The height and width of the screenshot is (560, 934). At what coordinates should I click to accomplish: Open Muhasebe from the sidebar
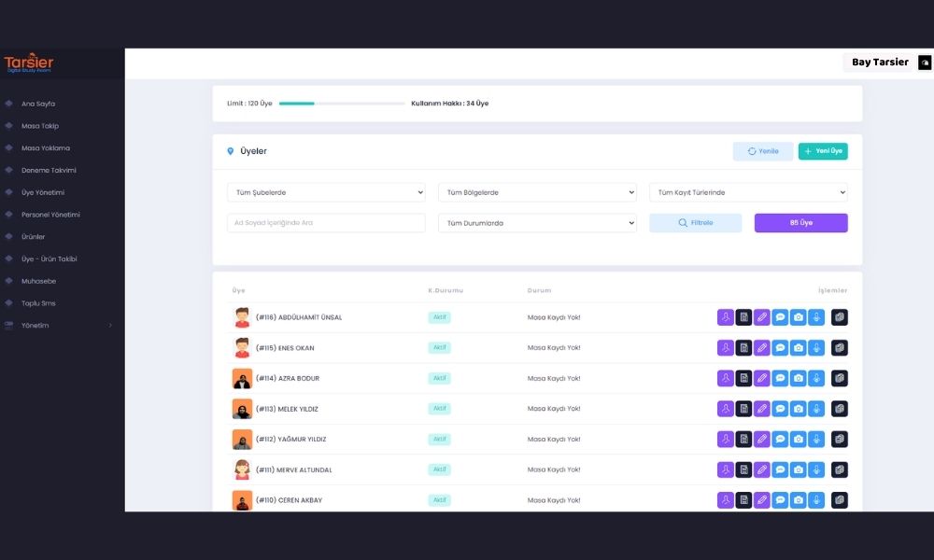pyautogui.click(x=39, y=281)
